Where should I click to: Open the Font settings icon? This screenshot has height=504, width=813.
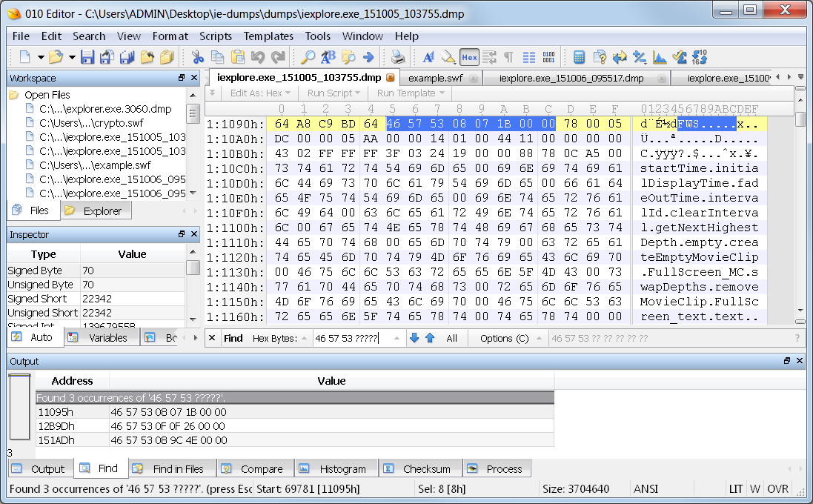pyautogui.click(x=428, y=57)
